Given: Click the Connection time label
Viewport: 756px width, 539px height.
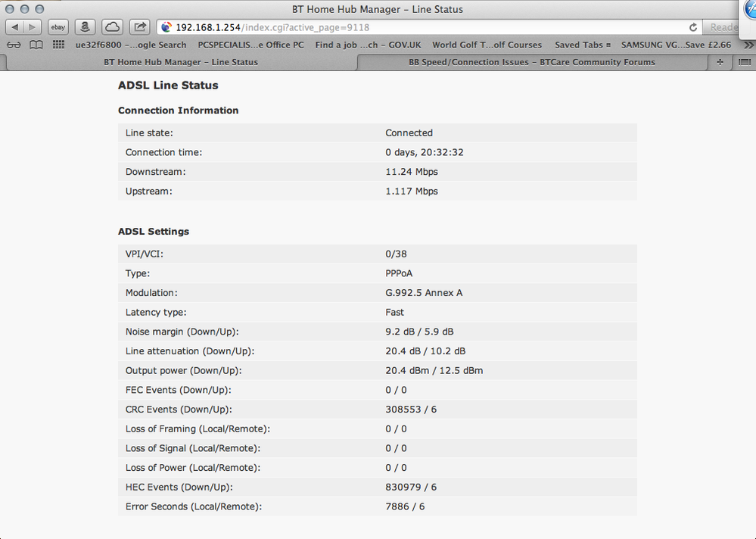Looking at the screenshot, I should click(x=163, y=152).
